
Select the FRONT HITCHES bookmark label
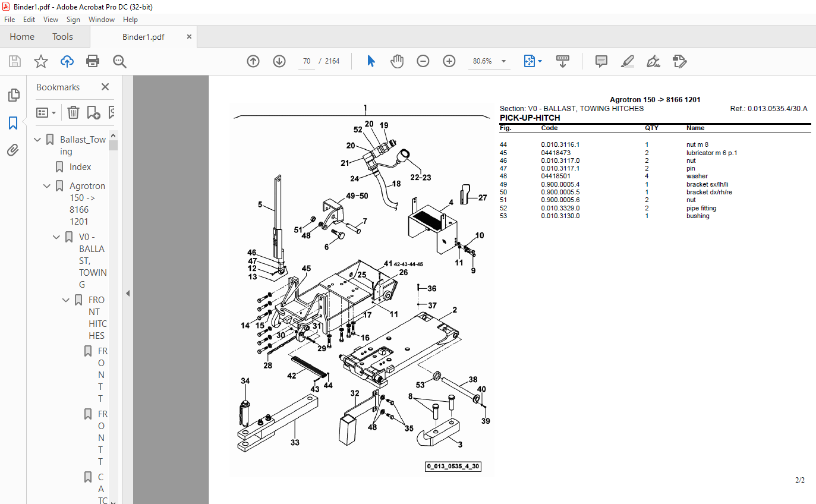pos(97,318)
